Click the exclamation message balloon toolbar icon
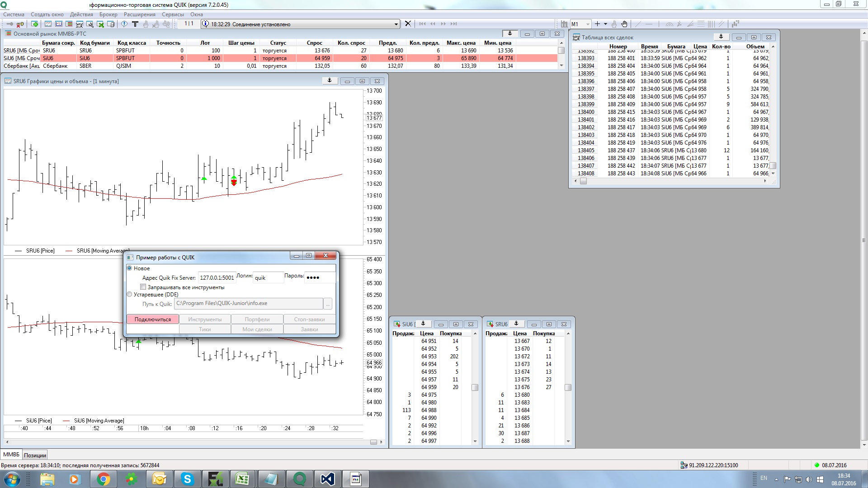868x488 pixels. tap(124, 24)
